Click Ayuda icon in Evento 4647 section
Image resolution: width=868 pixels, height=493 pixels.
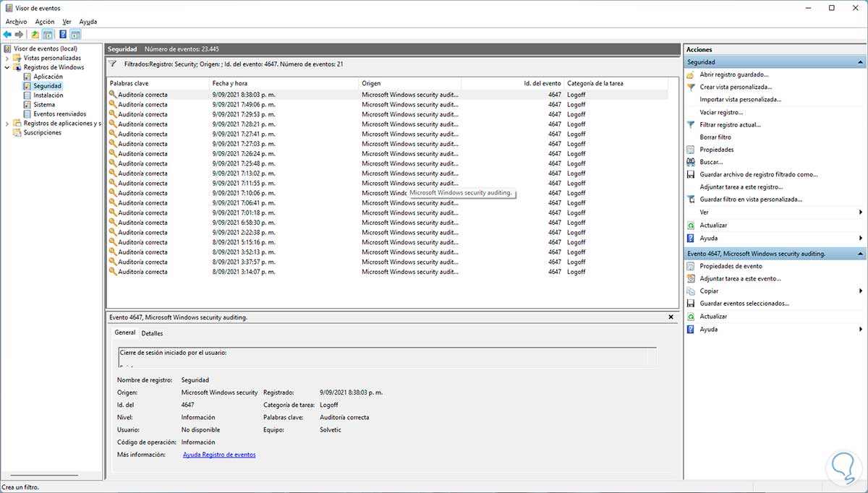[692, 329]
